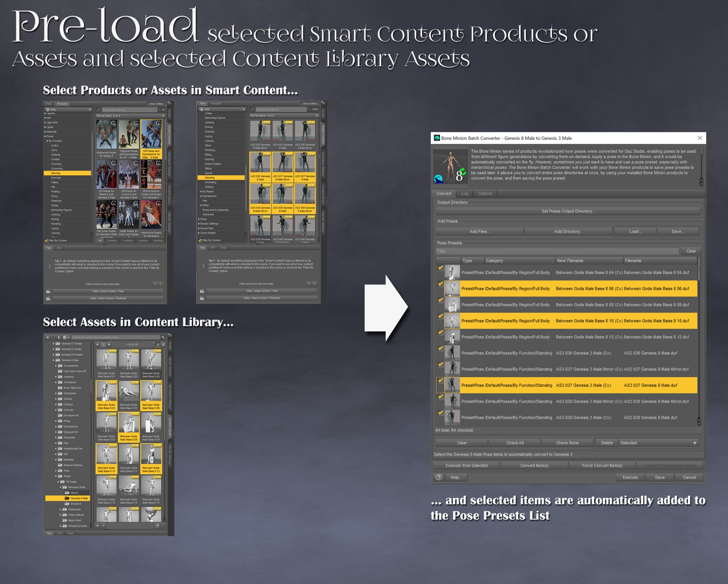This screenshot has height=584, width=728.
Task: Click 'Set Poses Output Directory...'
Action: pyautogui.click(x=568, y=211)
